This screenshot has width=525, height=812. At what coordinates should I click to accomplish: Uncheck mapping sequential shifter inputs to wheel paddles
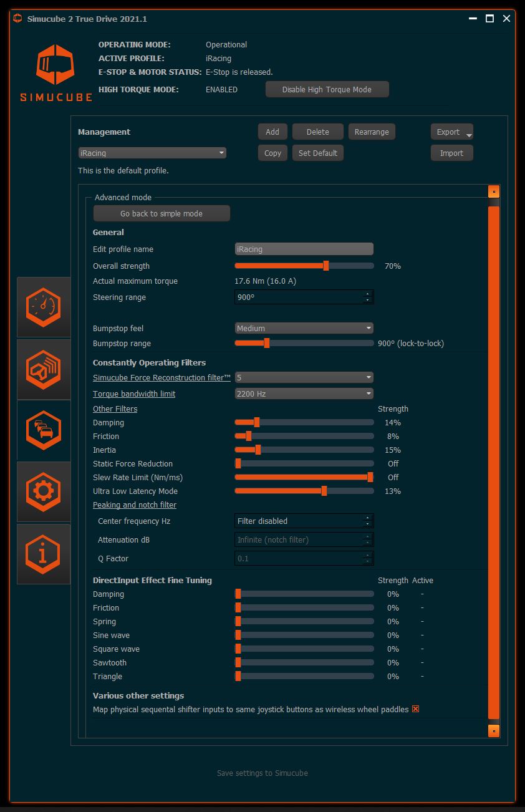tap(415, 709)
